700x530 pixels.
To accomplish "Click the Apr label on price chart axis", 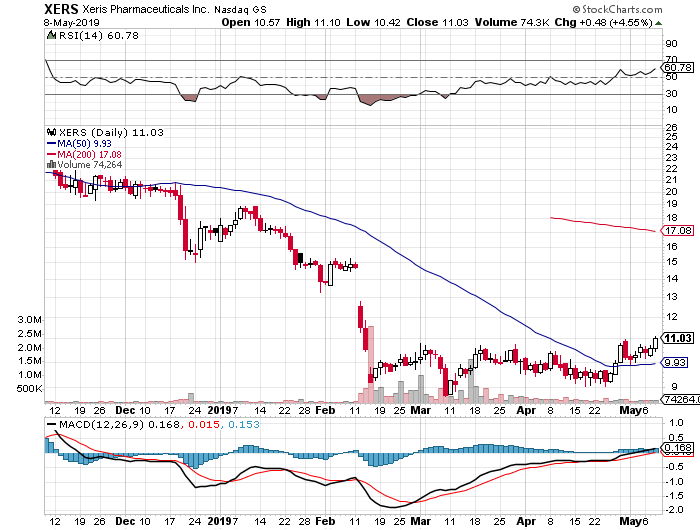I will pyautogui.click(x=526, y=410).
